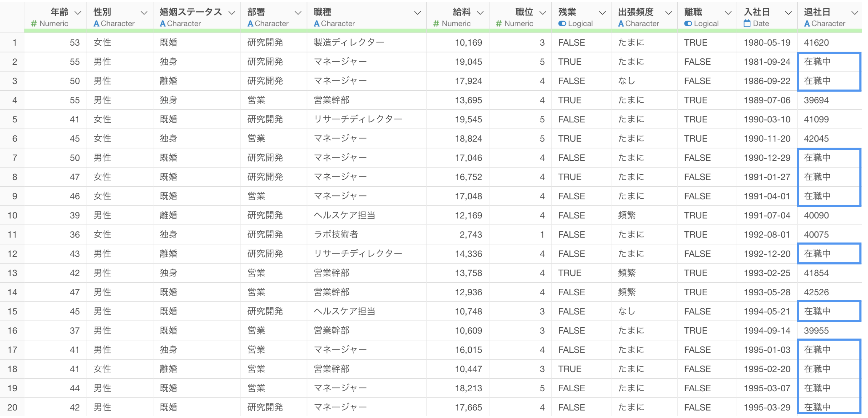Click 入社日 cell 1995-03-29
Image resolution: width=868 pixels, height=418 pixels.
click(x=767, y=408)
